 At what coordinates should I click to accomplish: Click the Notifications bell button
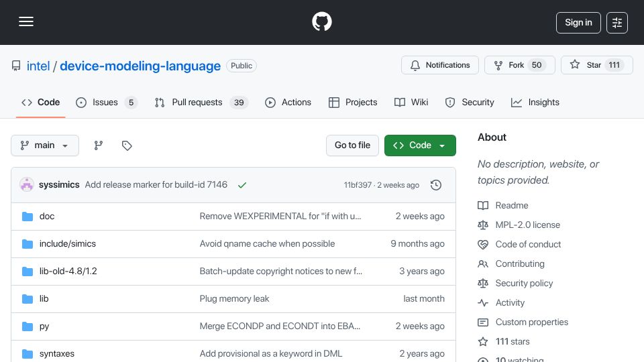pyautogui.click(x=440, y=65)
